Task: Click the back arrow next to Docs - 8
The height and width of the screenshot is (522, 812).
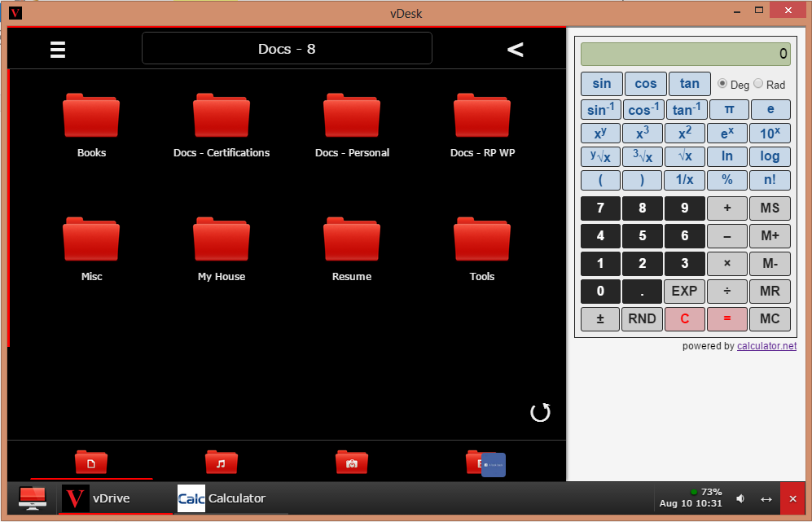Action: [x=515, y=49]
